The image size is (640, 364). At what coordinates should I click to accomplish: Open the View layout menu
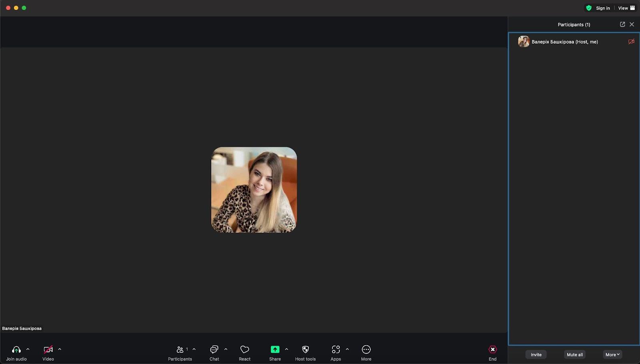coord(626,8)
